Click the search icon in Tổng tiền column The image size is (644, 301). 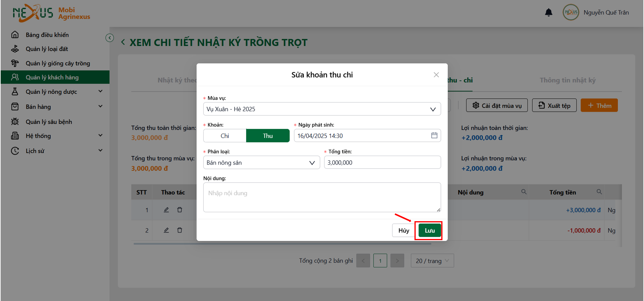599,192
